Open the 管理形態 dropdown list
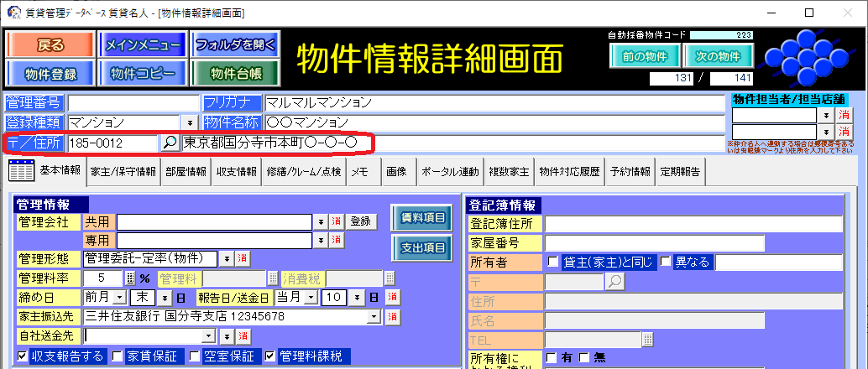This screenshot has width=868, height=369. [227, 258]
